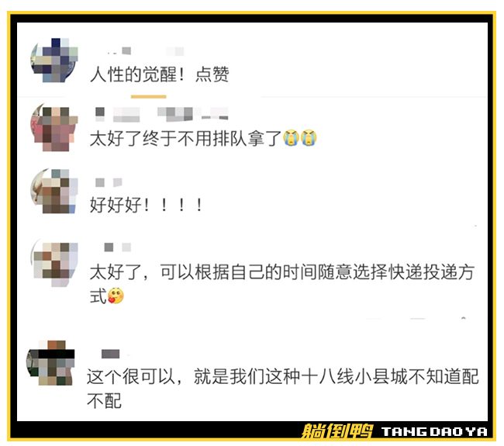Click blurred username above 排队拿了 comment
This screenshot has height=446, width=504.
[x=162, y=115]
